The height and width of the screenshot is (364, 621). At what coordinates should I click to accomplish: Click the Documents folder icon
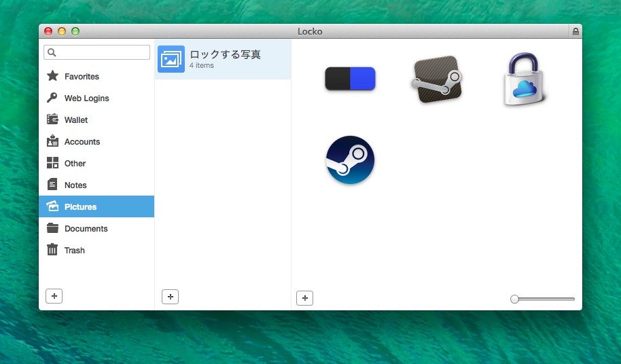click(52, 228)
